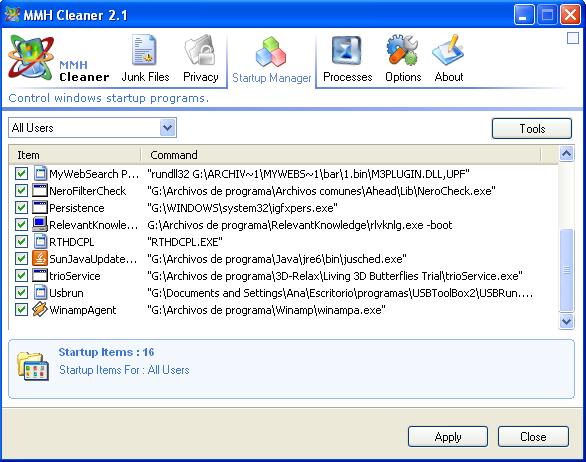Click the Apply button
Image resolution: width=586 pixels, height=462 pixels.
coord(447,437)
